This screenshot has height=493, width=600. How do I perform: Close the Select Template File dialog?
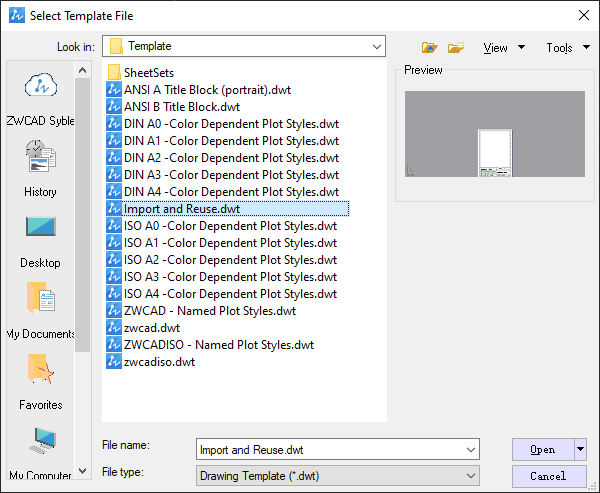tap(584, 15)
